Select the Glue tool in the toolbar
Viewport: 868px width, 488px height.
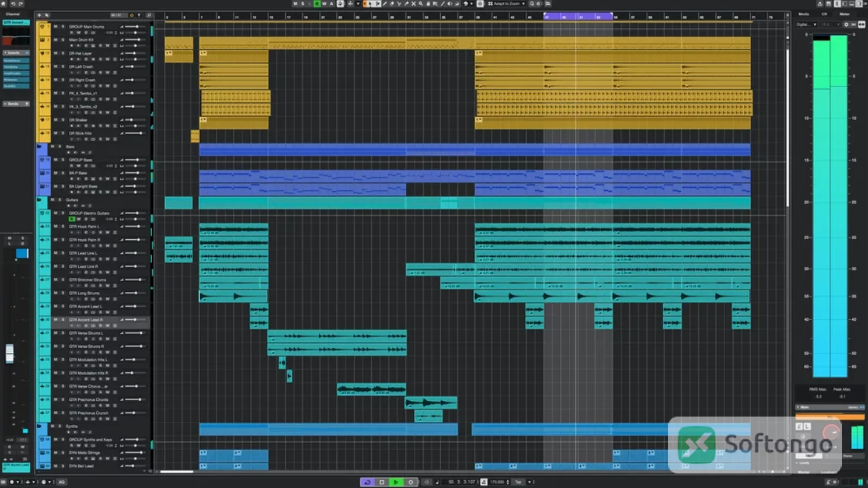click(406, 4)
